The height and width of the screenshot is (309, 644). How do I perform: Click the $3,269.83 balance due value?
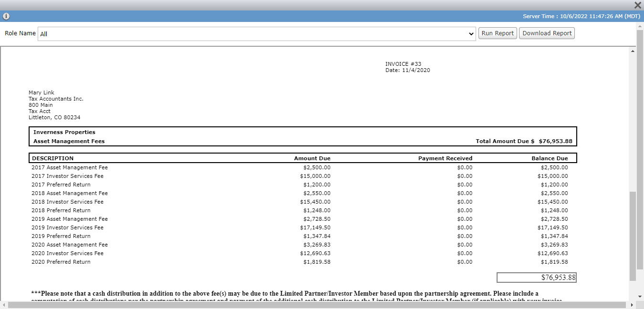tap(554, 245)
